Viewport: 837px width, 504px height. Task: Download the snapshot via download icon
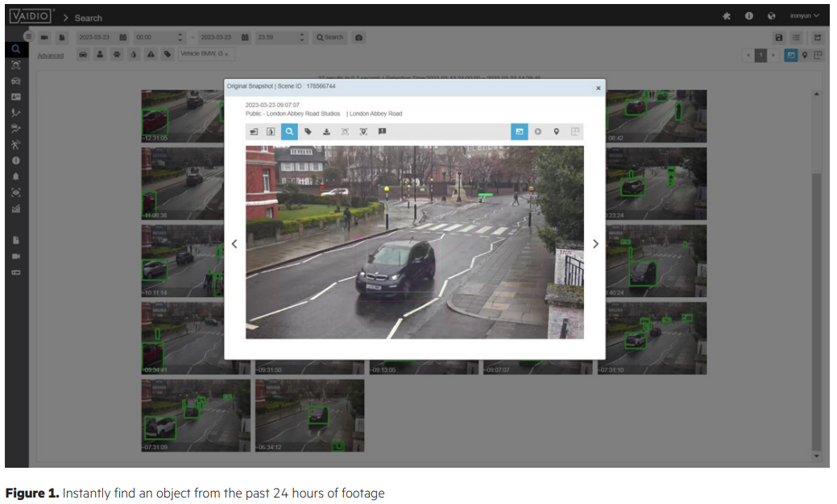(326, 132)
